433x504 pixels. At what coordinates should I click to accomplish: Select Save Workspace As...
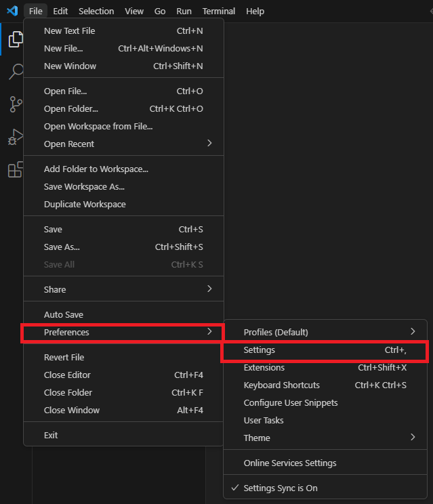pos(123,187)
